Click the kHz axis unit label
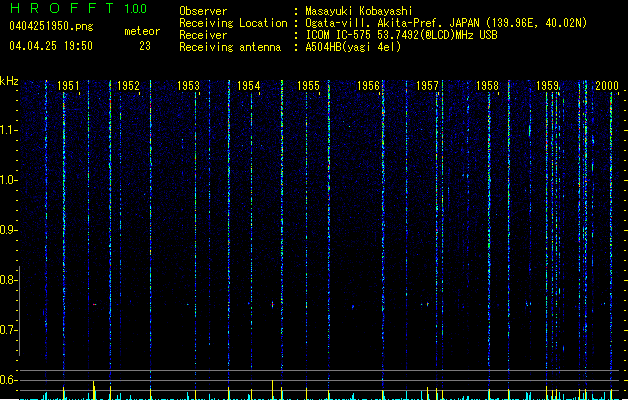629x400 pixels. pos(9,81)
